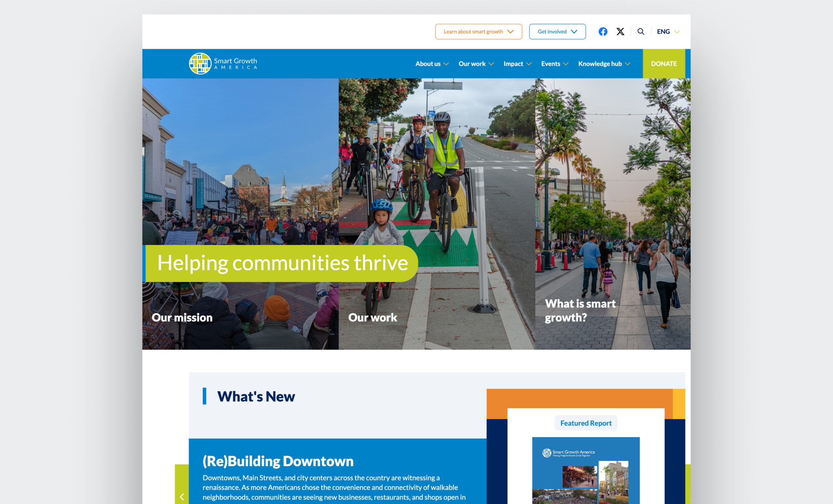Image resolution: width=833 pixels, height=504 pixels.
Task: Click the search magnifier icon
Action: tap(641, 32)
